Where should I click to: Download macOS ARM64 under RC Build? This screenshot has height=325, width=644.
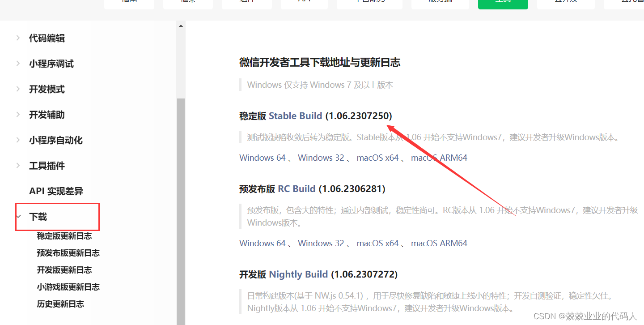(439, 243)
